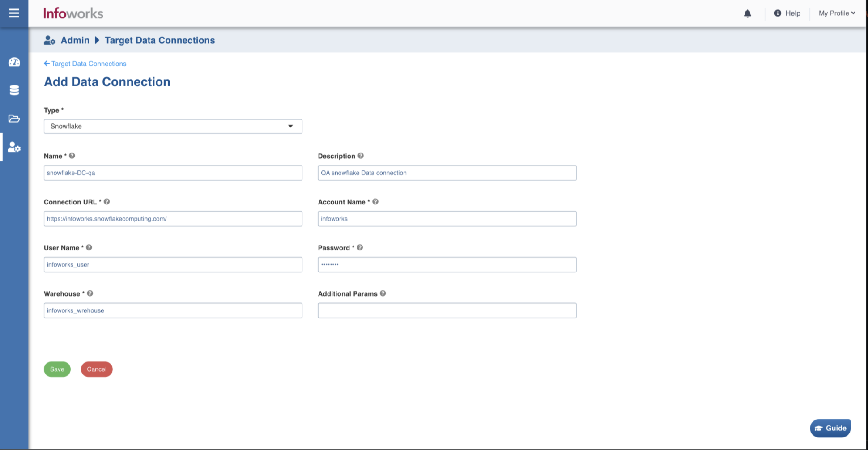Viewport: 868px width, 450px height.
Task: Focus the Description input field
Action: [447, 173]
